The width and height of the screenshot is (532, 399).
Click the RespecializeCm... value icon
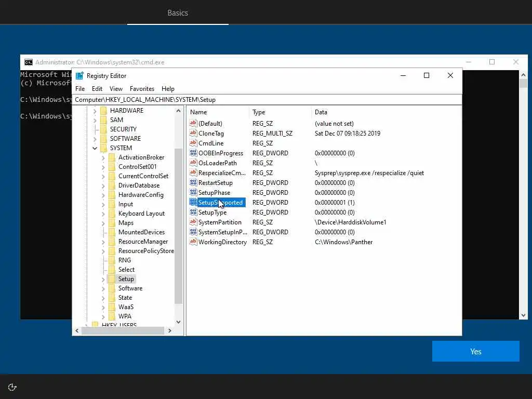pyautogui.click(x=193, y=172)
